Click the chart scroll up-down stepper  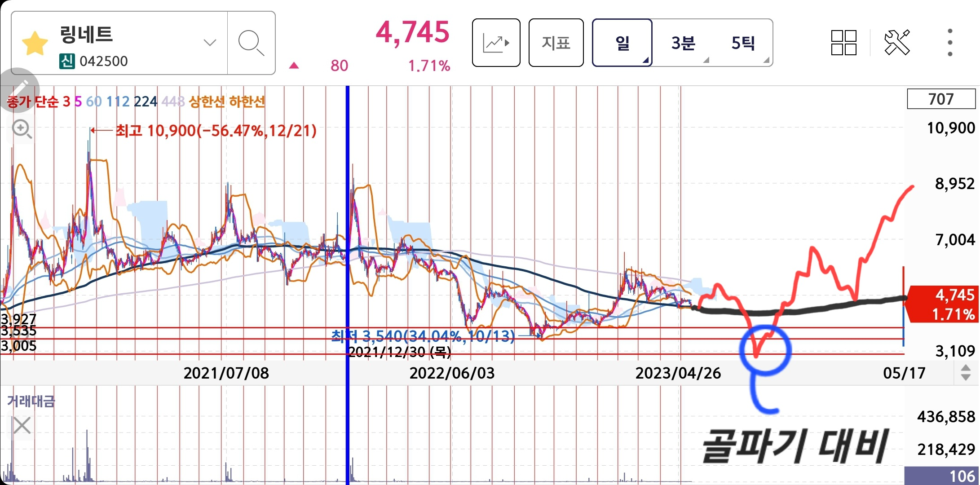(966, 373)
